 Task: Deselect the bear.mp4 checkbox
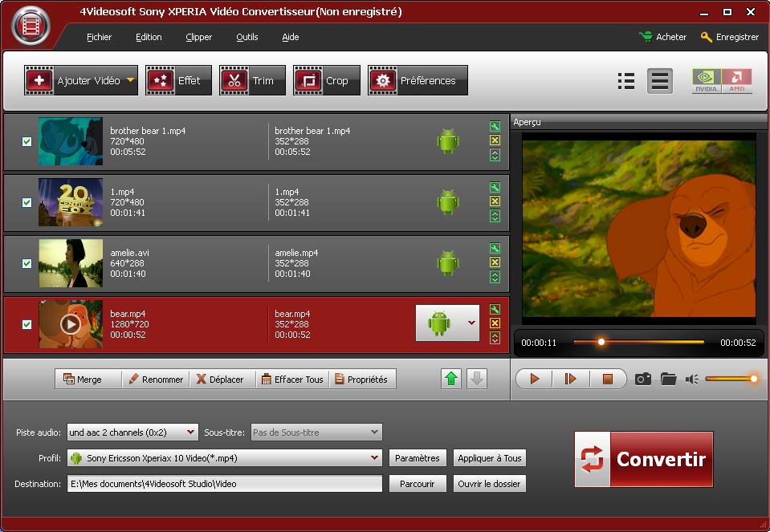[x=26, y=324]
